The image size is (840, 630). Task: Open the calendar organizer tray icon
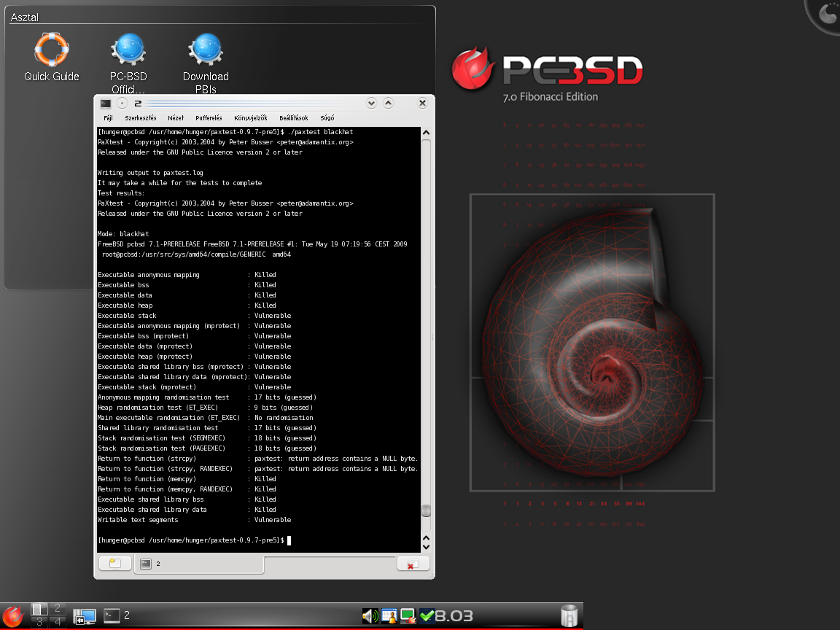click(389, 616)
